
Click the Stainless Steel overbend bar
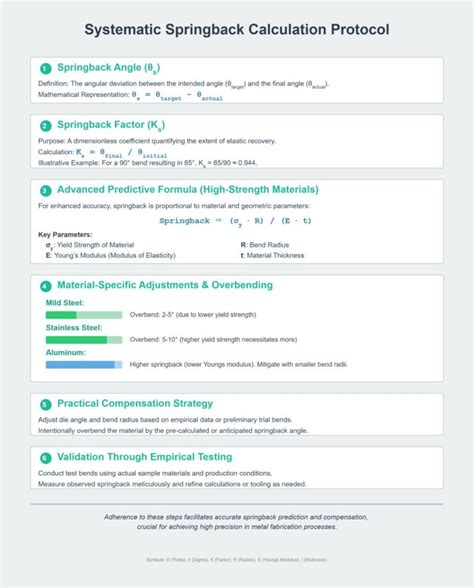click(84, 340)
